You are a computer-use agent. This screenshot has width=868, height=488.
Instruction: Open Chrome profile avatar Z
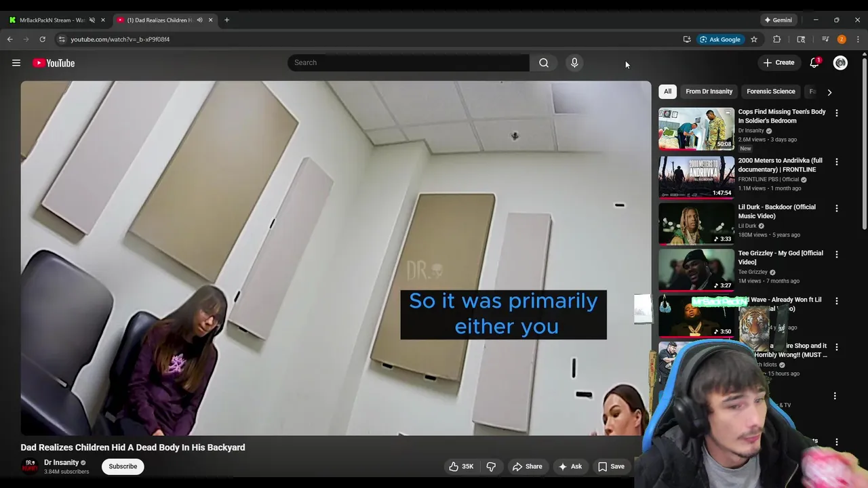point(842,39)
